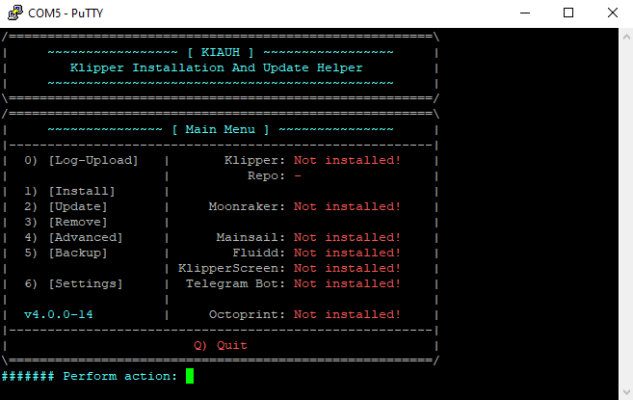The height and width of the screenshot is (400, 633).
Task: Click the Perform action: prompt text
Action: (x=120, y=377)
